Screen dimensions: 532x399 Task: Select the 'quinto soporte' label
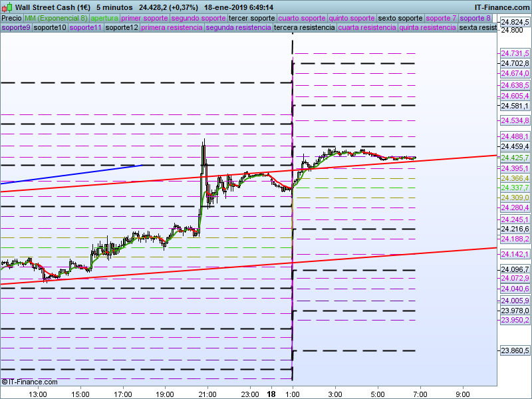(352, 19)
